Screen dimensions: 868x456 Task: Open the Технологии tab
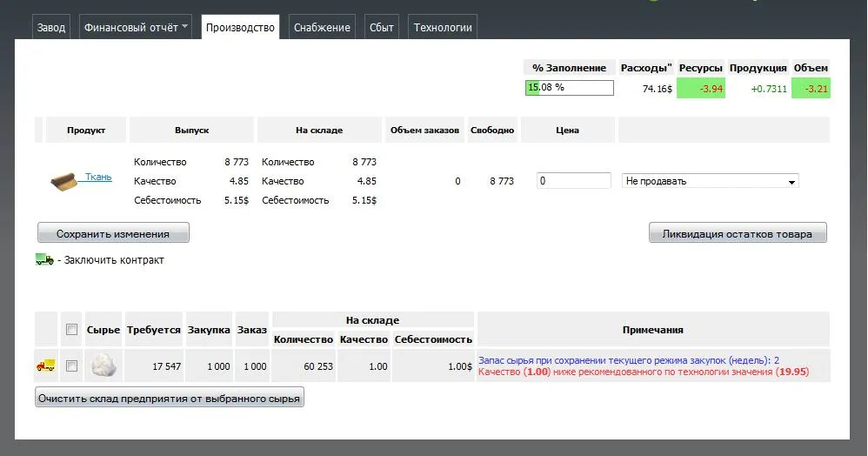[443, 27]
